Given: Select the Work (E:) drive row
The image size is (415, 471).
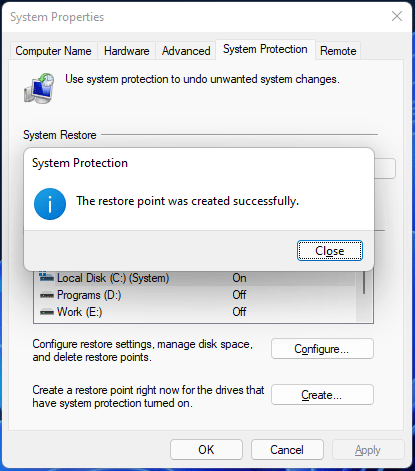Looking at the screenshot, I should coord(195,312).
